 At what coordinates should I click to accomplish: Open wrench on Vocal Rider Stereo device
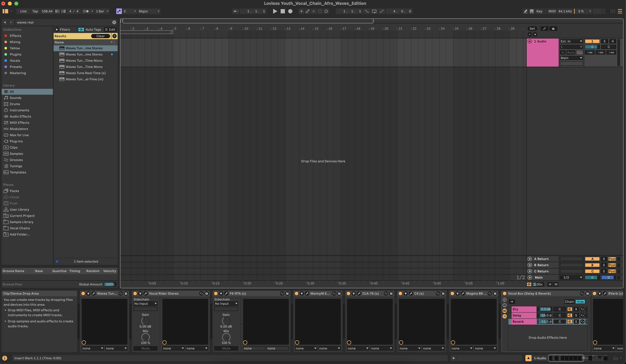[x=145, y=293]
